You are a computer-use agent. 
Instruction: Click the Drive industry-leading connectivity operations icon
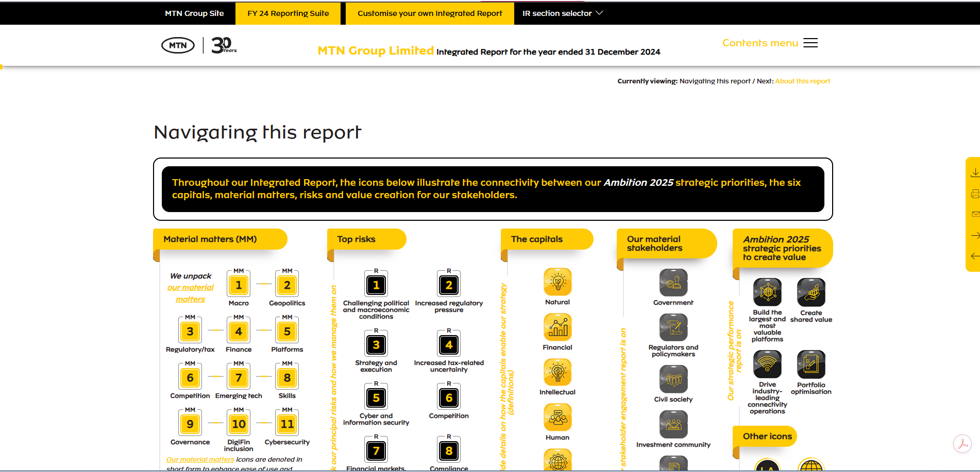point(767,364)
